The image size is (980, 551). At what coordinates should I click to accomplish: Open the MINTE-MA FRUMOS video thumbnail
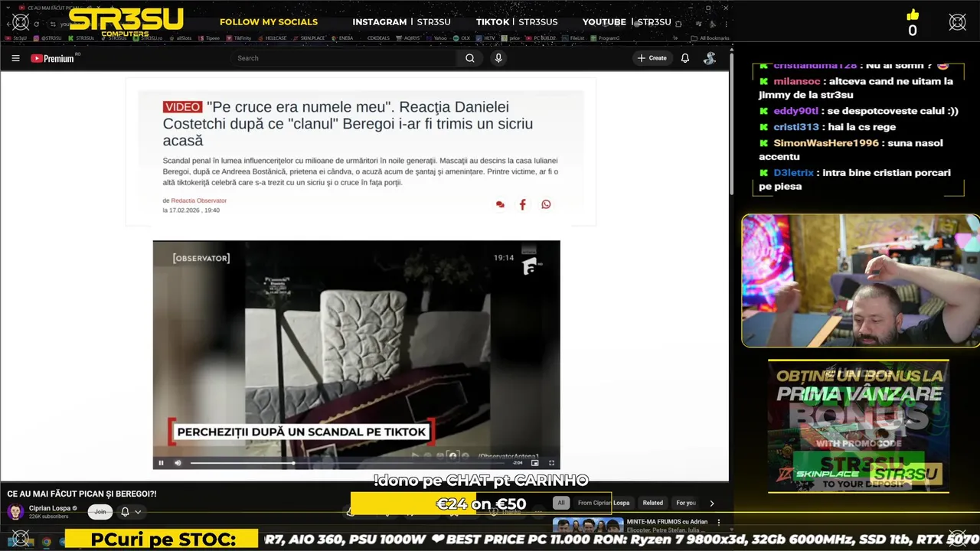(588, 526)
